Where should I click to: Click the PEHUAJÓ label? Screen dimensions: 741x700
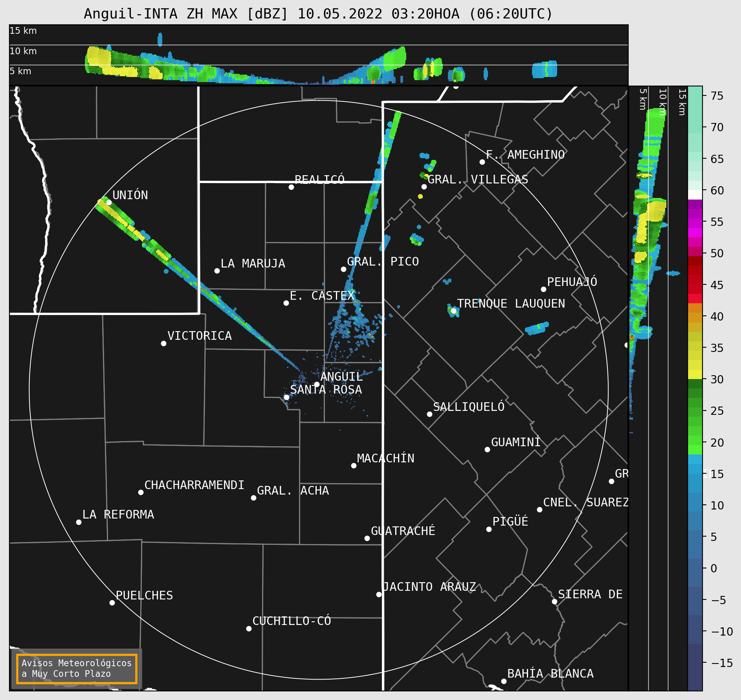[572, 282]
